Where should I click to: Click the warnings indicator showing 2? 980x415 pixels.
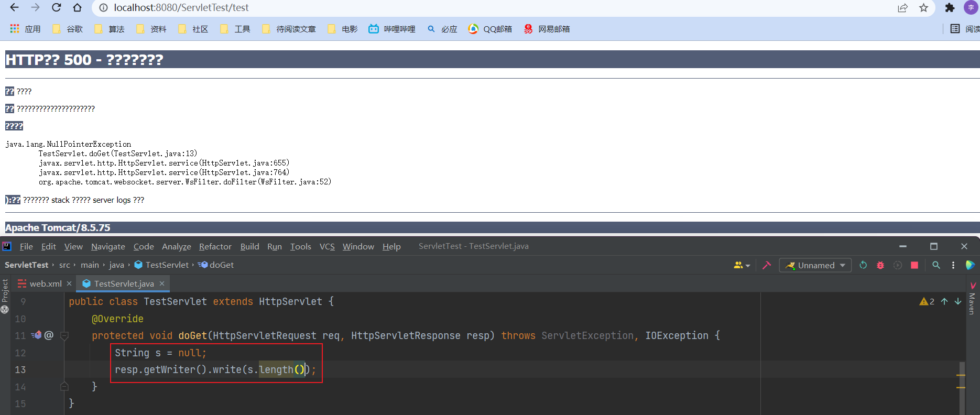927,301
